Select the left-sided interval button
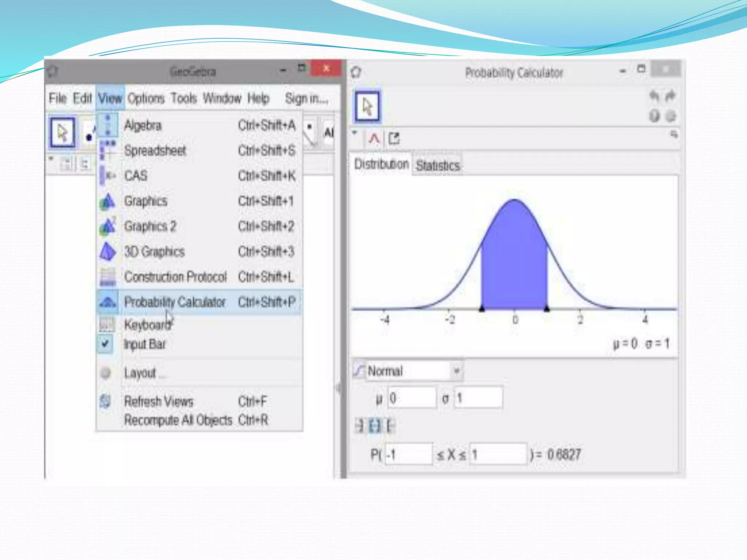Viewport: 747px width, 560px height. pos(360,425)
